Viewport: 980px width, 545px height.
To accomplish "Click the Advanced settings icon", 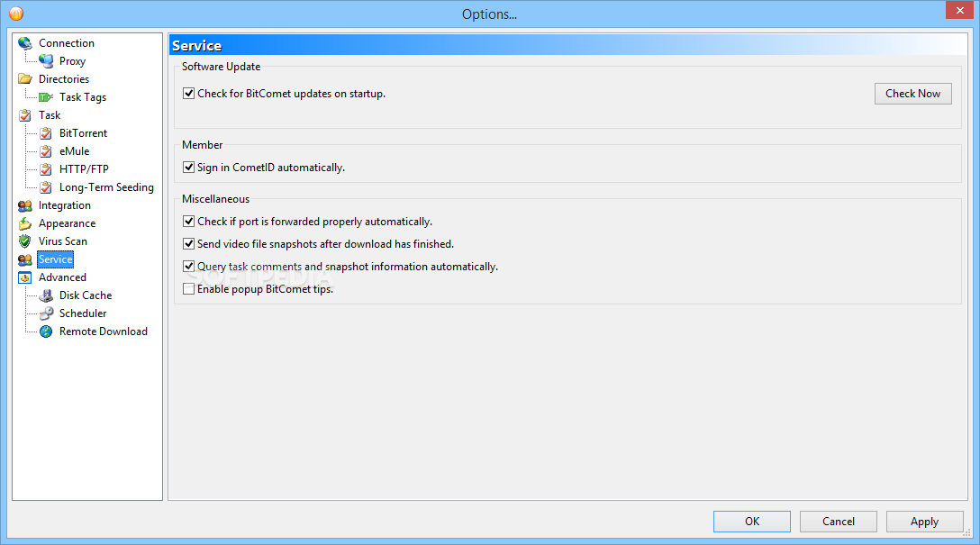I will coord(25,277).
